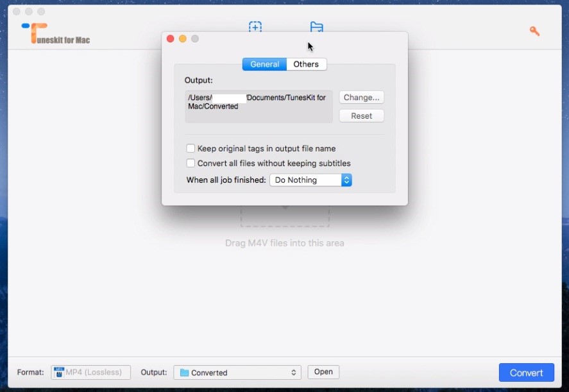Viewport: 569px width, 392px height.
Task: Click the Change... output path button
Action: (x=361, y=98)
